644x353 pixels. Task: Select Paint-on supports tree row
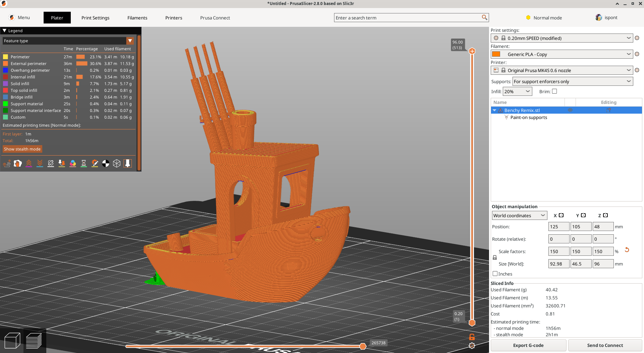click(566, 117)
